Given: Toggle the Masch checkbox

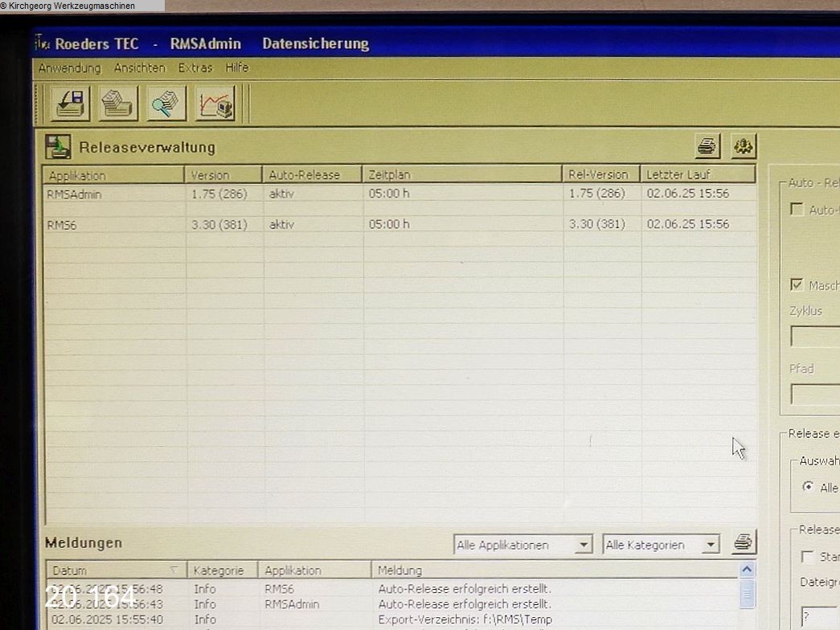Looking at the screenshot, I should pyautogui.click(x=797, y=285).
